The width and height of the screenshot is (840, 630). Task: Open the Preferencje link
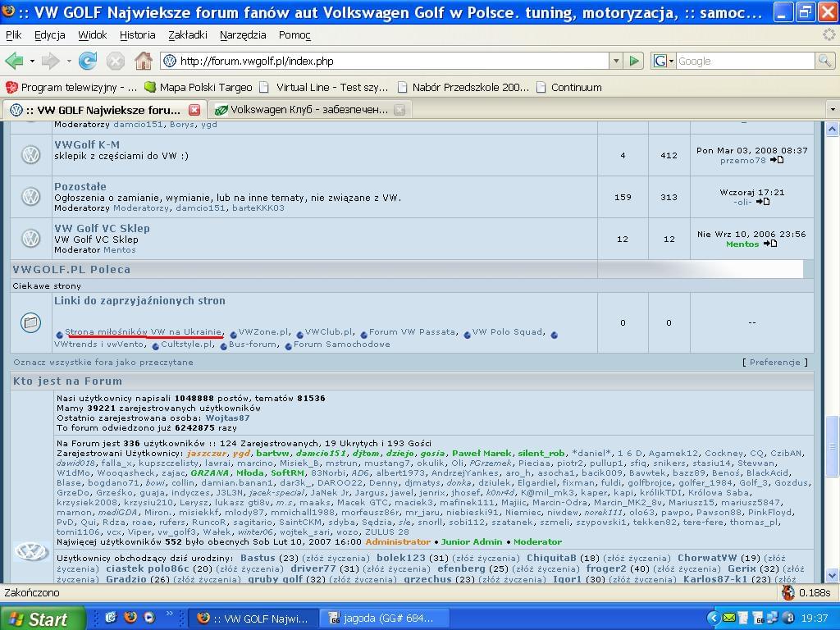(x=775, y=362)
